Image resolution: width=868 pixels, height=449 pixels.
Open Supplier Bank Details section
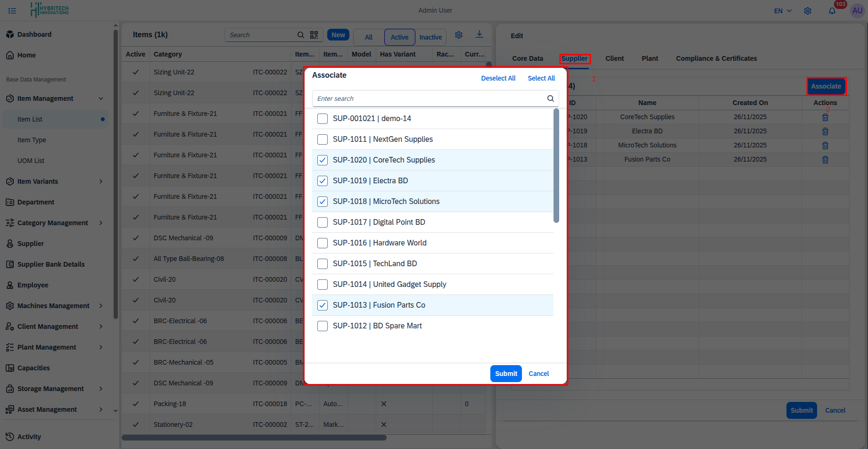(x=50, y=264)
